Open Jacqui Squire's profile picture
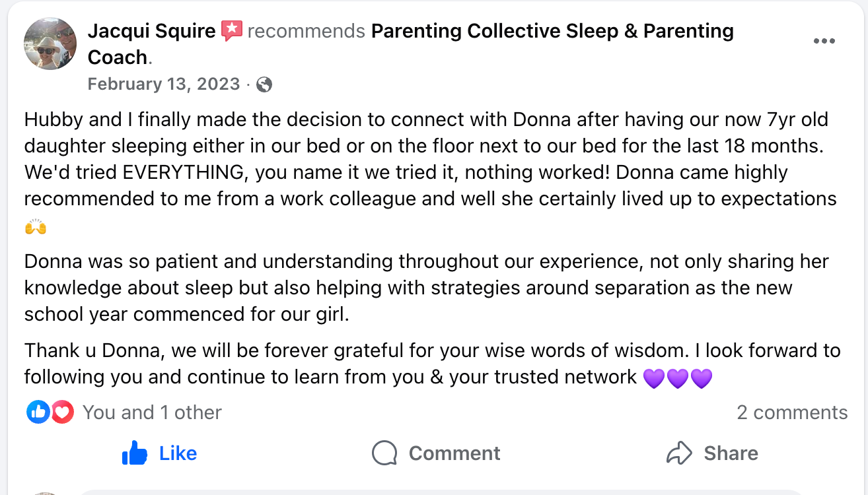 (x=50, y=44)
